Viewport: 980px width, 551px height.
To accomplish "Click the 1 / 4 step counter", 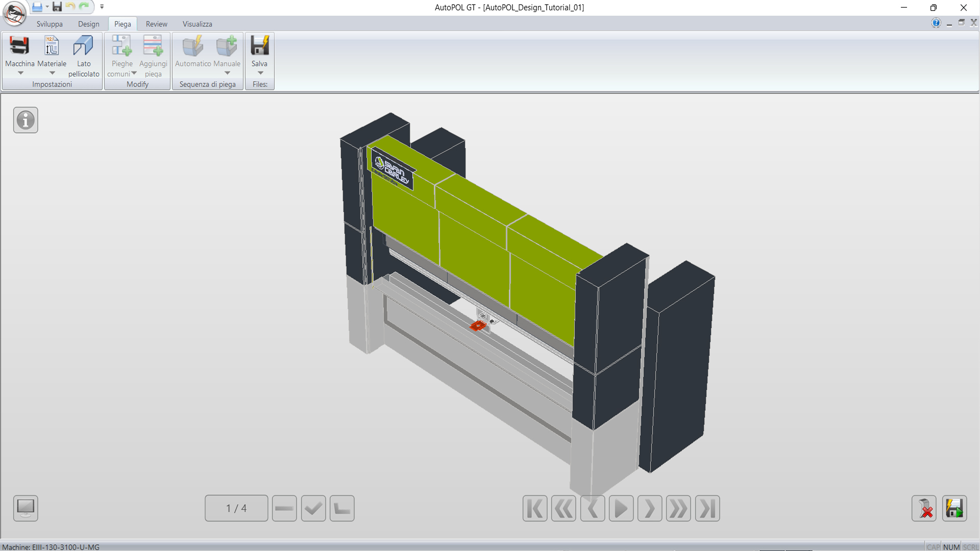I will point(236,508).
